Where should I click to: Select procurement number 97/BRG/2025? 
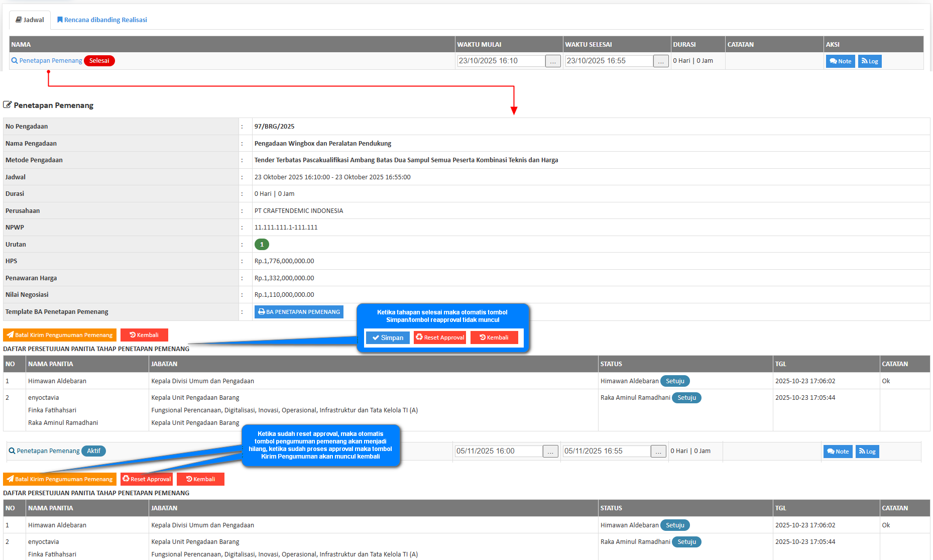275,127
